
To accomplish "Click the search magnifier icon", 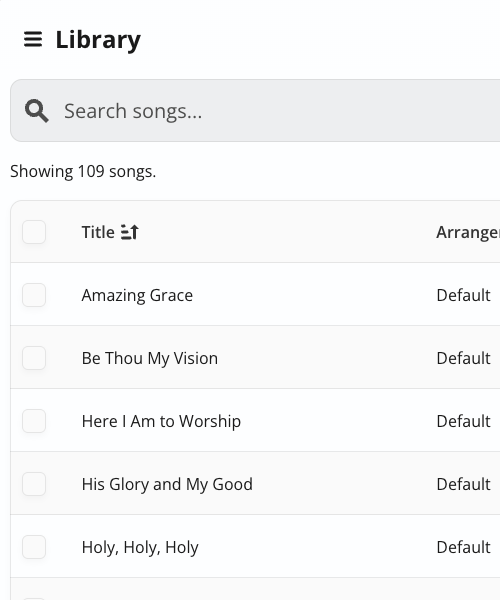I will pos(37,111).
